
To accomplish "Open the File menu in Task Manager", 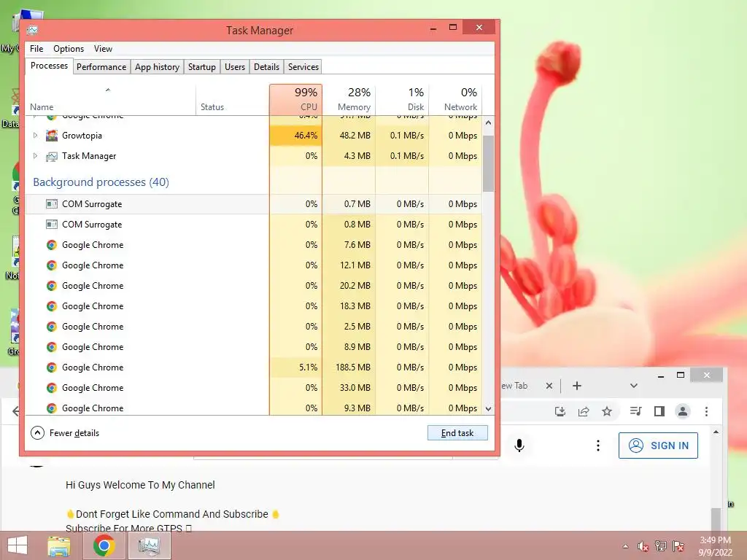I will pos(36,49).
